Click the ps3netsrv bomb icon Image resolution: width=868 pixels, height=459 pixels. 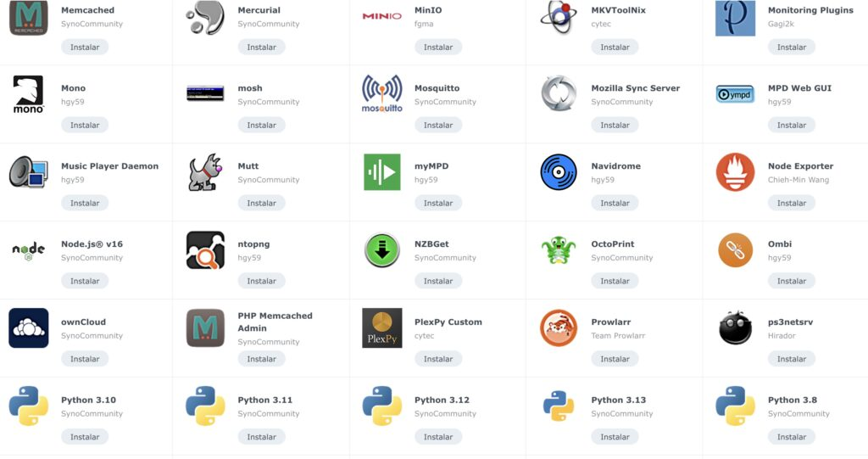(x=735, y=328)
